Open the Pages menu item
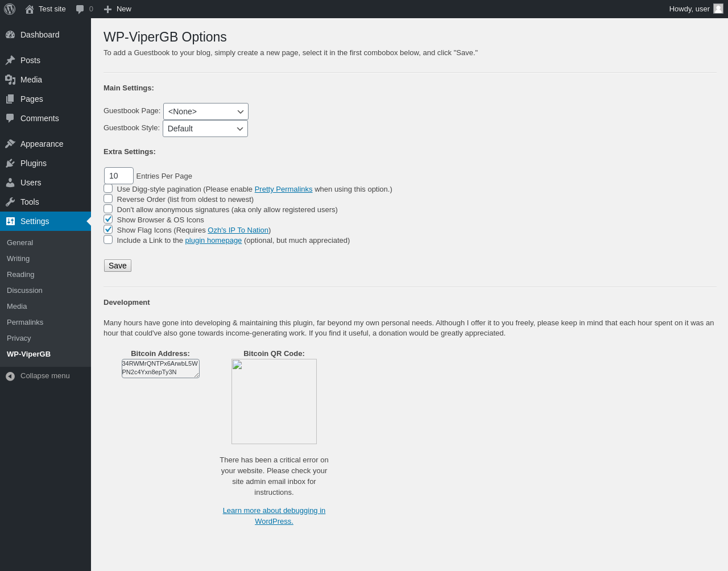This screenshot has width=728, height=571. (x=45, y=99)
